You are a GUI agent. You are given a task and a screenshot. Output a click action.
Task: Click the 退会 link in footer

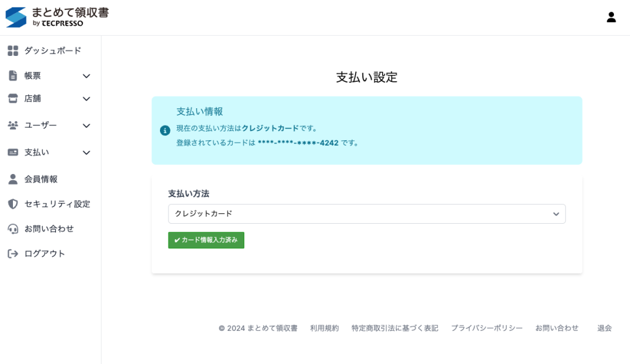[x=604, y=328]
